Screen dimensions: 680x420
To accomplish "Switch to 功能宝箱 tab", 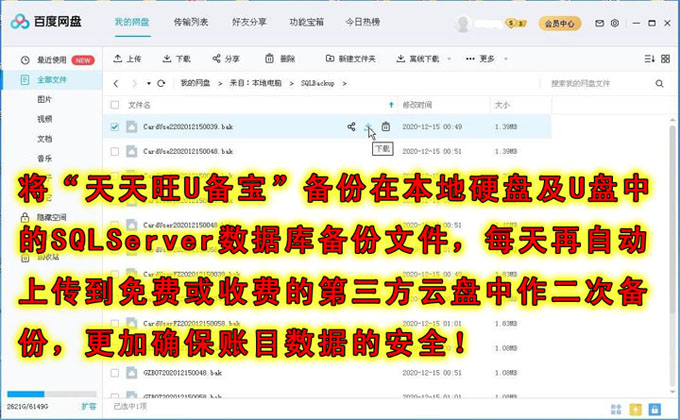I will tap(307, 22).
